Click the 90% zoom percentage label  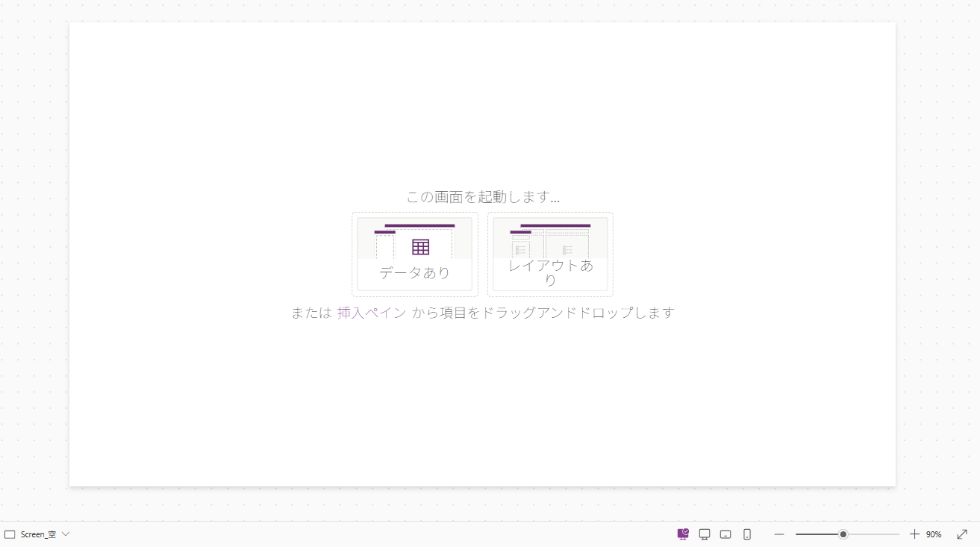pyautogui.click(x=934, y=534)
